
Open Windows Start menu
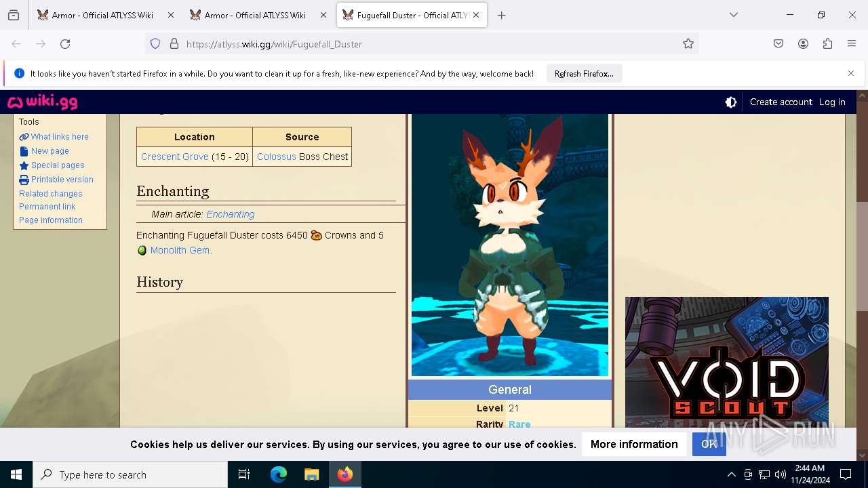tap(16, 474)
